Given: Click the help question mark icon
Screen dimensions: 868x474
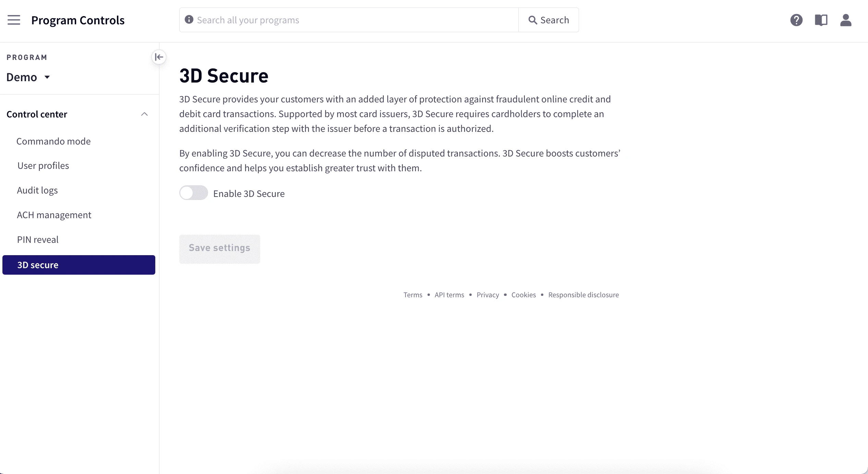Looking at the screenshot, I should [x=796, y=20].
